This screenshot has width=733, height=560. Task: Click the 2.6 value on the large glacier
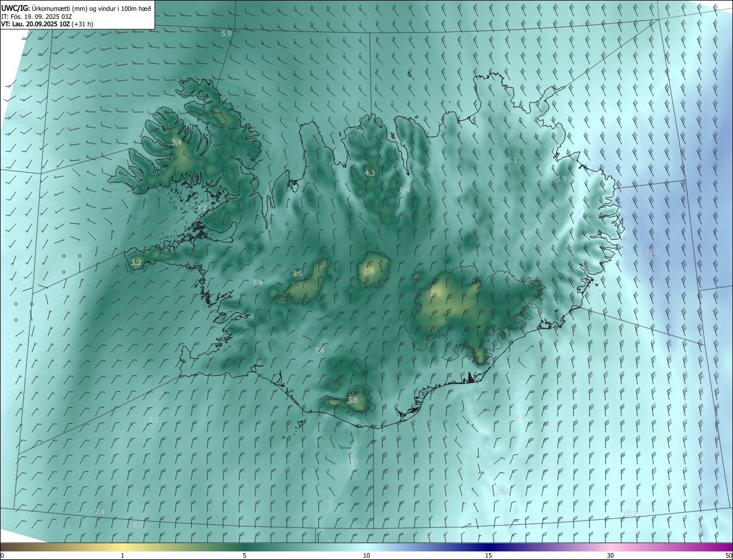(x=436, y=293)
